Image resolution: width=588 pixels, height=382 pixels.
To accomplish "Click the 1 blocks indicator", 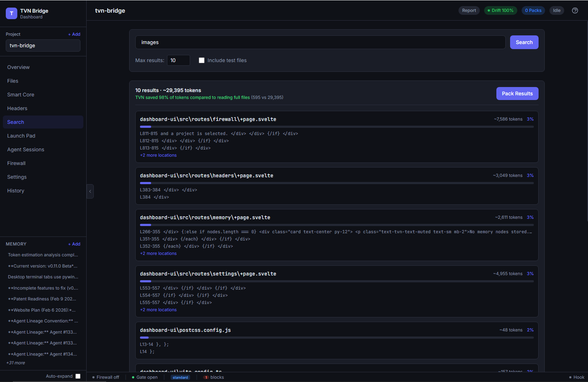I will tap(214, 377).
